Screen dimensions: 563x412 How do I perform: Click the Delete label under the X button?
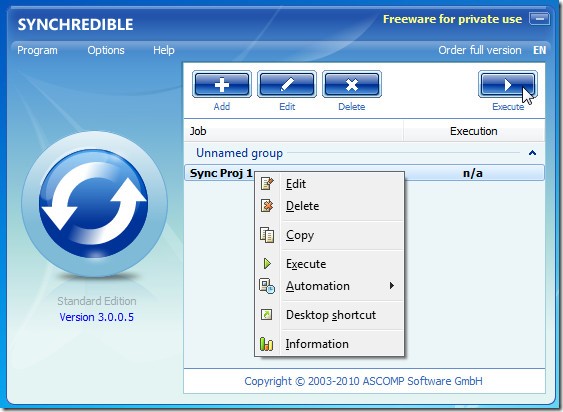352,107
